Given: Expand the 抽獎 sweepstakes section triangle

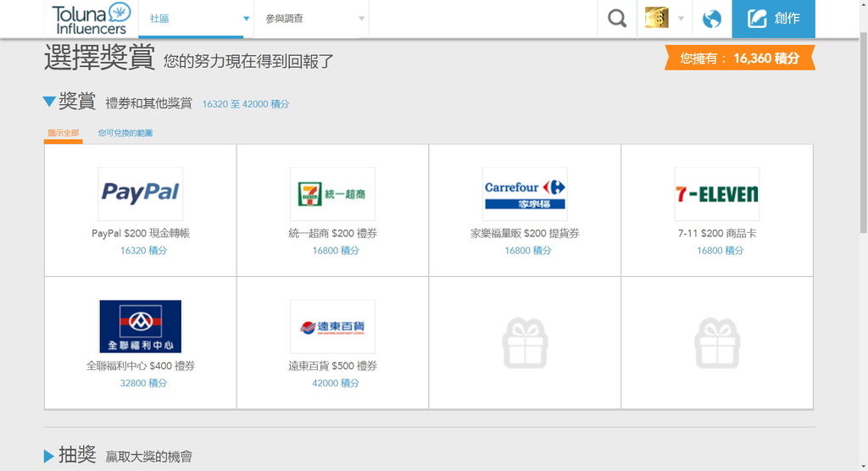Looking at the screenshot, I should point(48,456).
